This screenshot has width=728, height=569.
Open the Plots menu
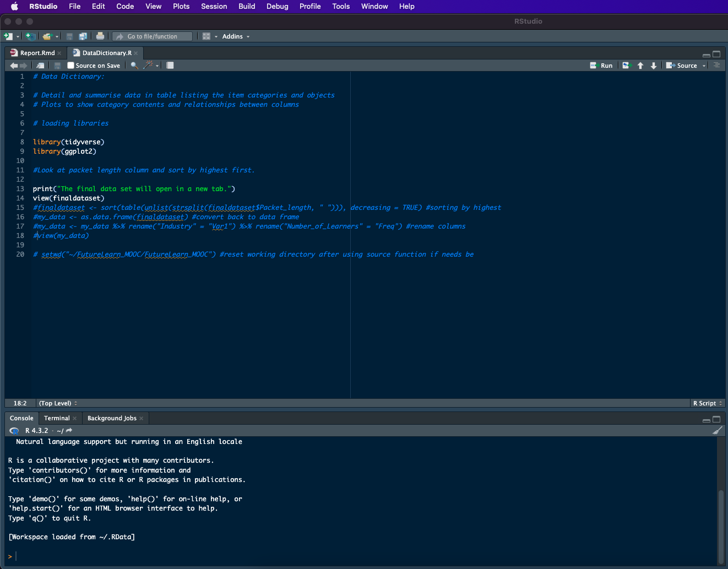[x=181, y=6]
